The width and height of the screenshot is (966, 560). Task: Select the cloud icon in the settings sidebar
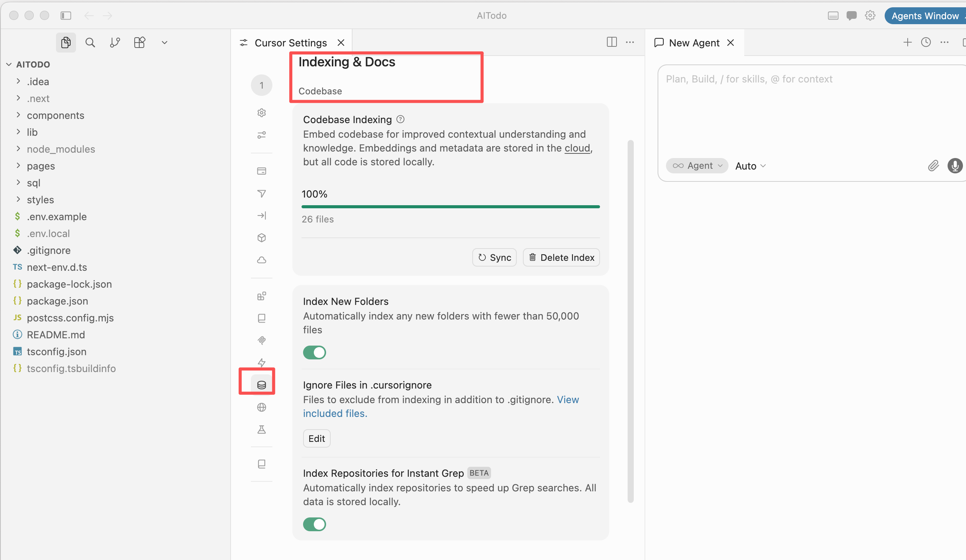[262, 260]
